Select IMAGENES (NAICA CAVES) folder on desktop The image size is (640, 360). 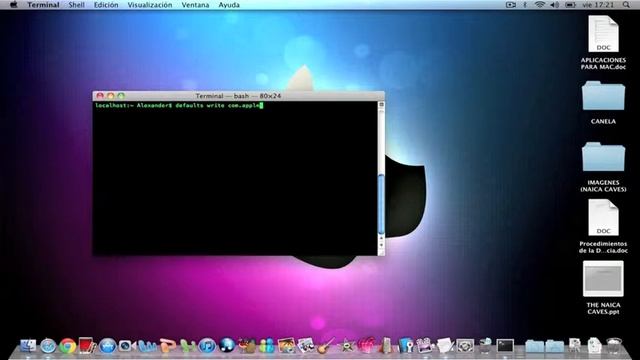click(x=603, y=167)
